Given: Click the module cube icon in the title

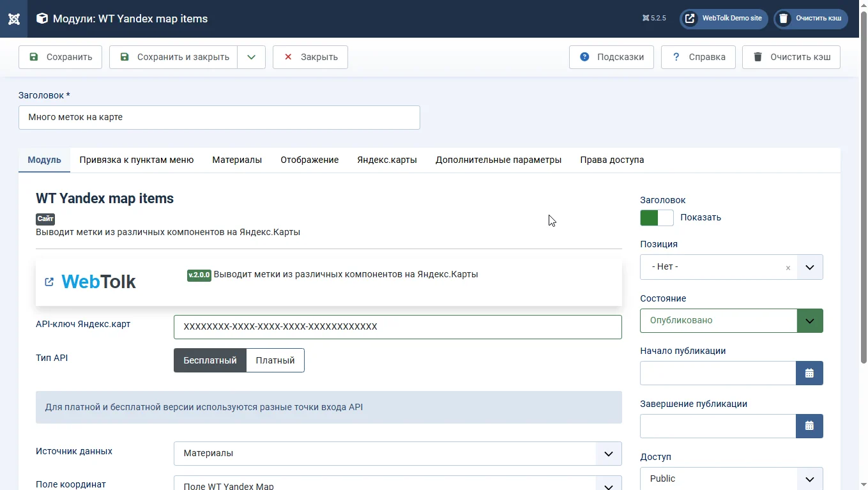Looking at the screenshot, I should point(42,19).
